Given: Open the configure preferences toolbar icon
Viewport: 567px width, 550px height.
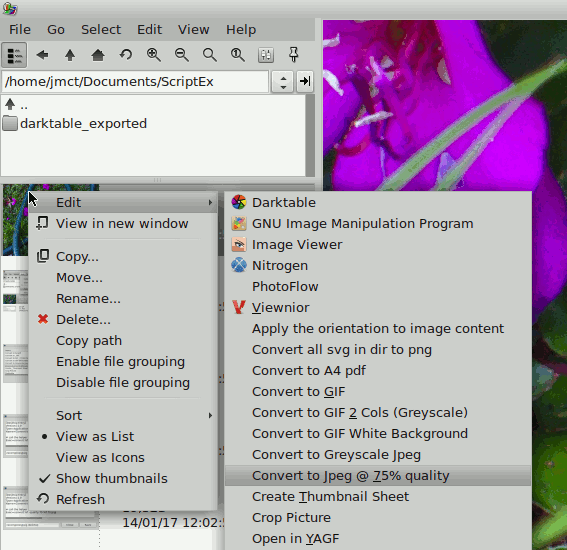Looking at the screenshot, I should click(x=266, y=55).
